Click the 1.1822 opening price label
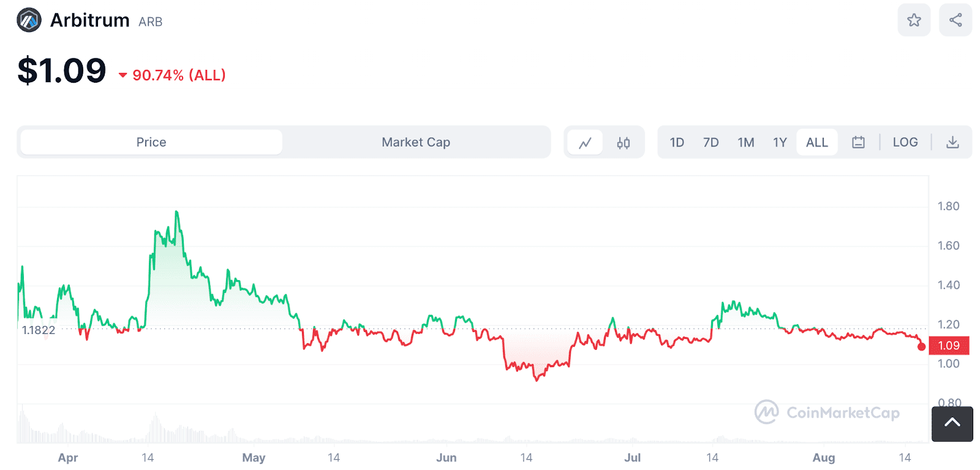 (x=39, y=330)
